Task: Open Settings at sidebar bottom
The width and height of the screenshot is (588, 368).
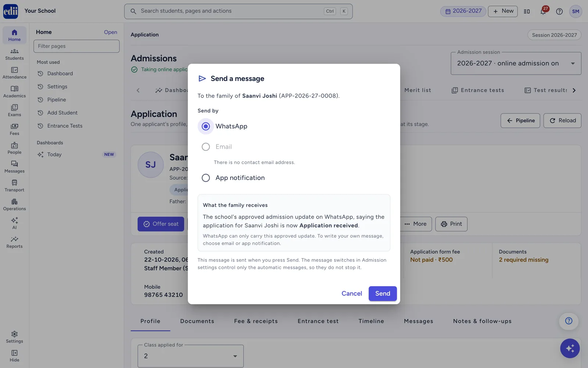Action: click(x=14, y=337)
